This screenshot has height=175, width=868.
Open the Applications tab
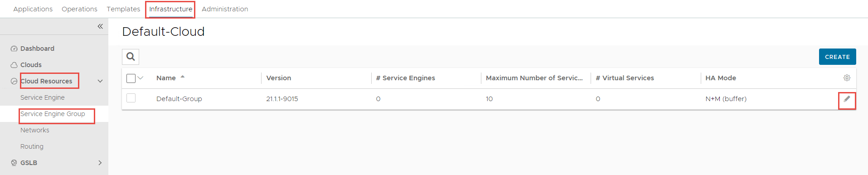33,9
